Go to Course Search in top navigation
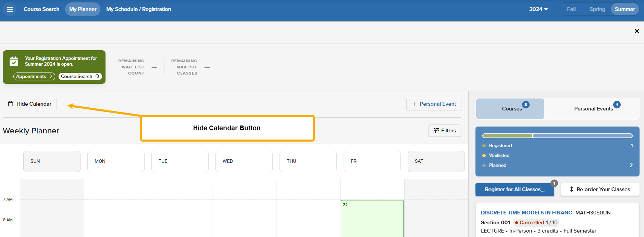This screenshot has width=644, height=237. pos(41,9)
